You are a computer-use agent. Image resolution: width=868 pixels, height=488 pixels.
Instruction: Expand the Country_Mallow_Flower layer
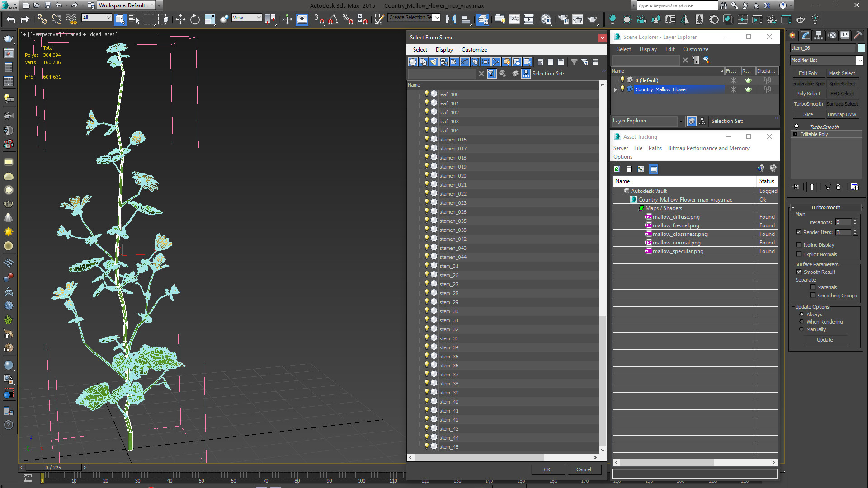pyautogui.click(x=615, y=89)
